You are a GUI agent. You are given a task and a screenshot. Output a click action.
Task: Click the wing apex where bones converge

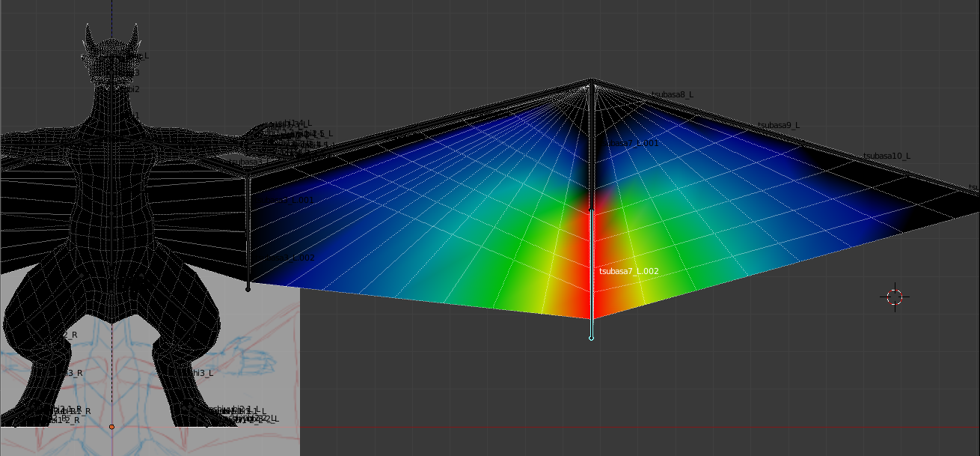(592, 81)
